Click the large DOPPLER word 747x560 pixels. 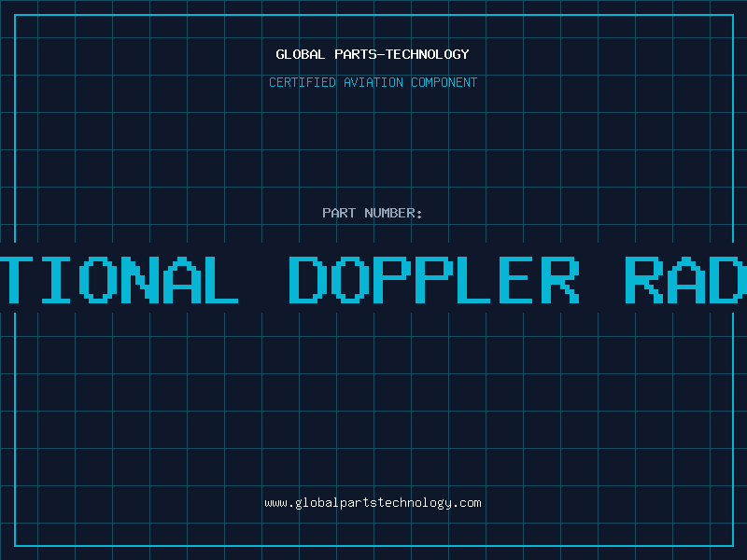click(x=434, y=280)
